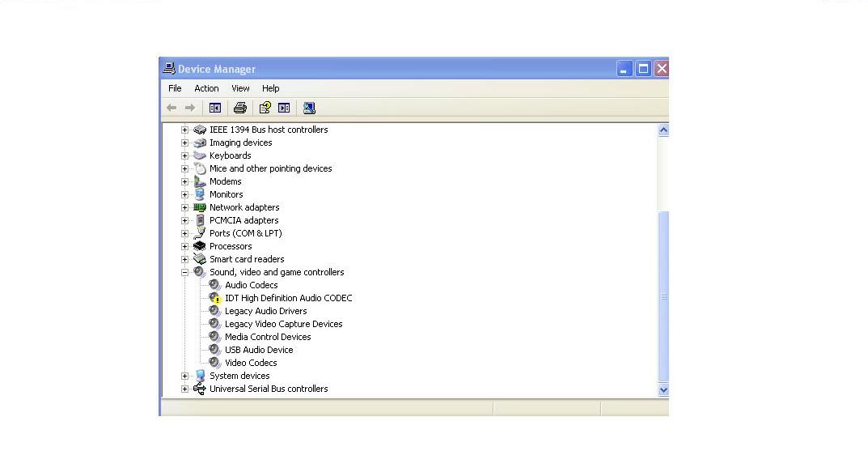Select the Network adapters label

pyautogui.click(x=244, y=207)
